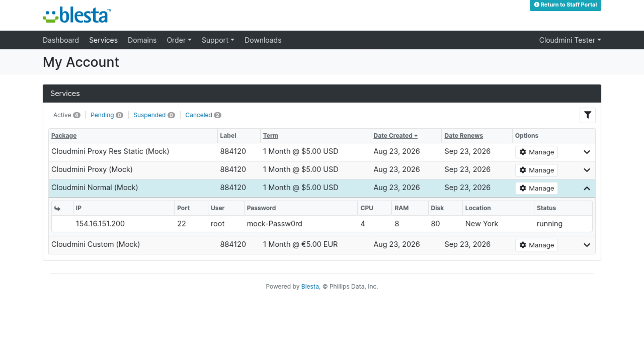644x362 pixels.
Task: Expand the Support dropdown menu
Action: pos(218,40)
